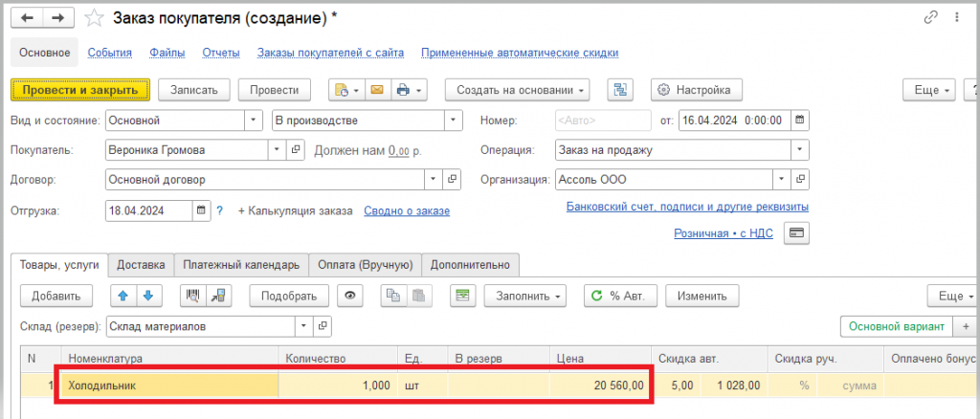Switch to the Дополнительно tab
Image resolution: width=980 pixels, height=419 pixels.
(471, 265)
